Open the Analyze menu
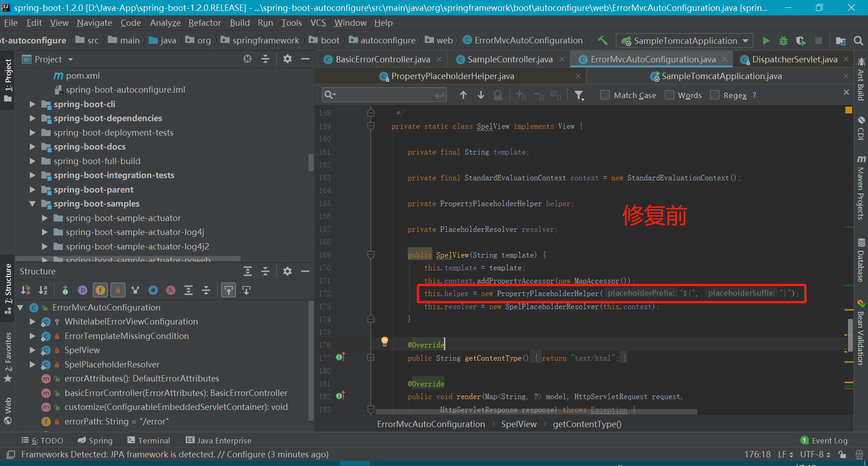 coord(165,23)
